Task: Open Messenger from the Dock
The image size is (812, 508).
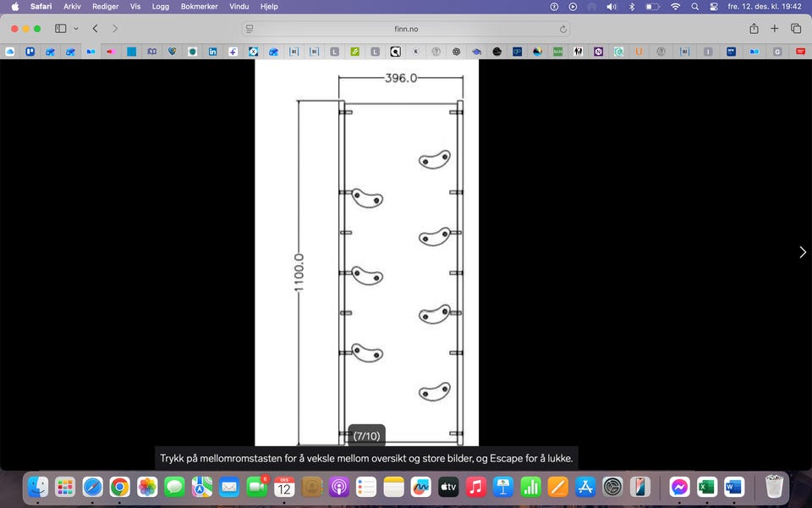Action: pos(679,487)
